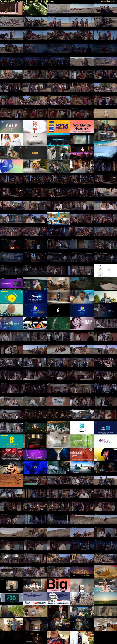Open the 'Build better credit' thumbnail
Screen dimensions: 117x644
tap(58, 140)
